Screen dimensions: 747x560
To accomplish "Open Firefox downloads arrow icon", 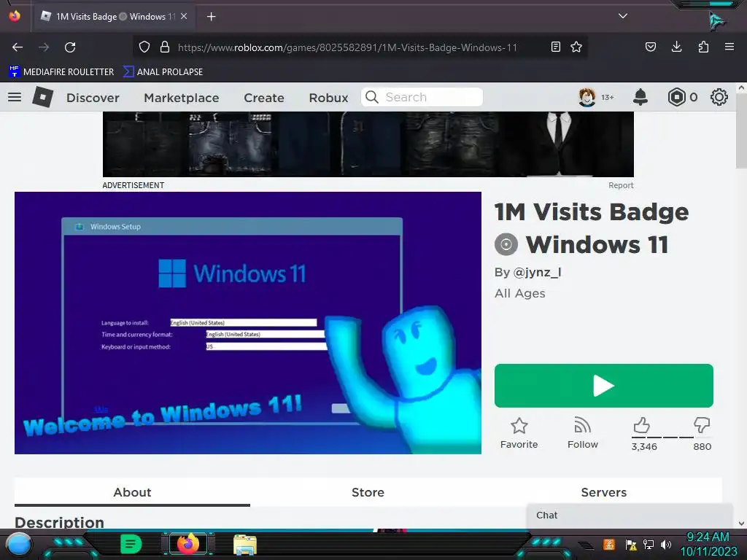I will point(676,47).
